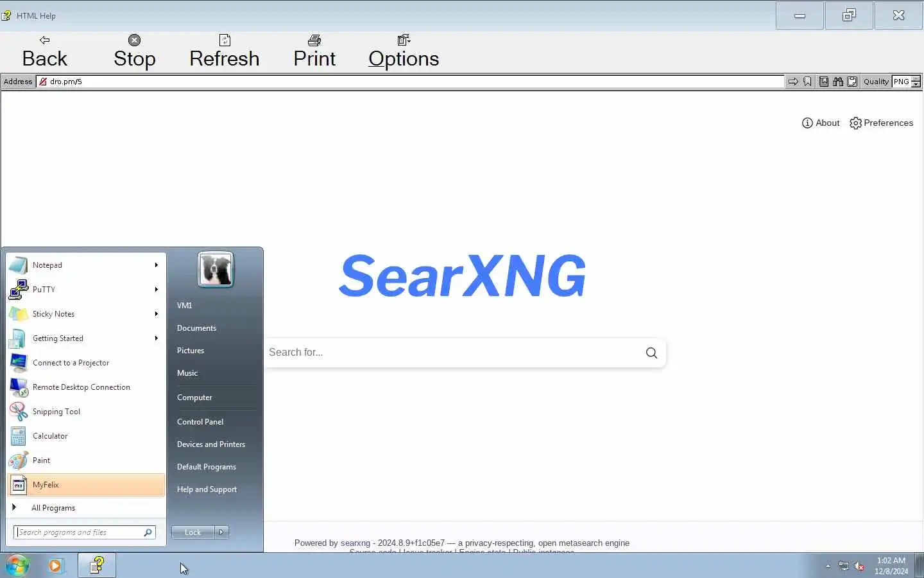924x578 pixels.
Task: Click the muted volume tray icon
Action: pos(859,566)
